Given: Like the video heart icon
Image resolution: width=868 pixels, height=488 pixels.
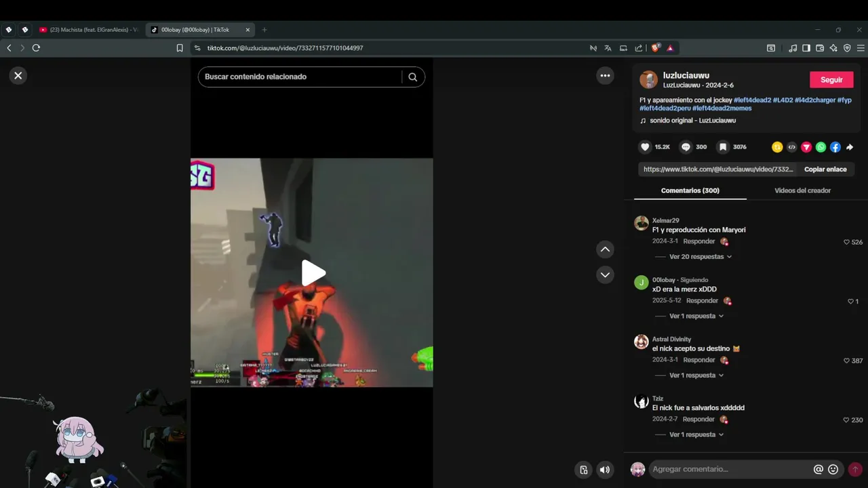Looking at the screenshot, I should tap(645, 147).
